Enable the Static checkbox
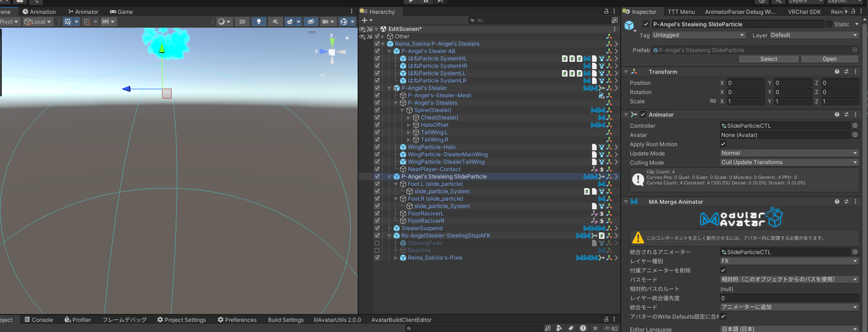Screen dimensions: 868x332 coord(829,24)
